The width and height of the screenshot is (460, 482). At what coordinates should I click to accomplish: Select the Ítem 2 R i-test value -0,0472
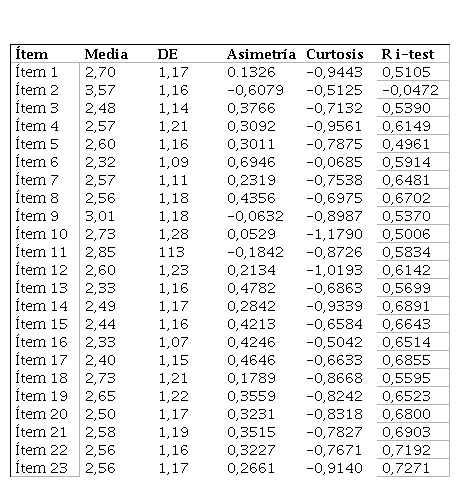410,90
